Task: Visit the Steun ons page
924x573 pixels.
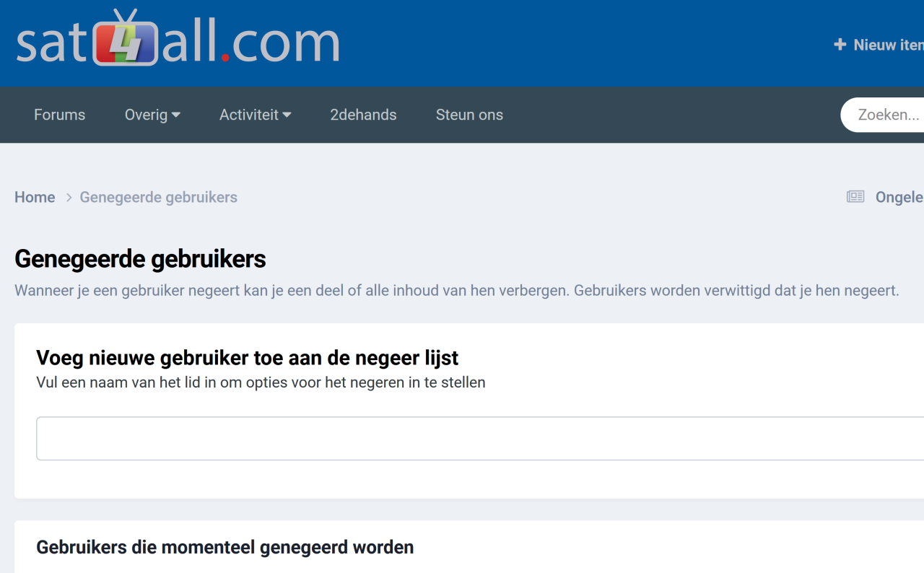Action: click(x=469, y=115)
